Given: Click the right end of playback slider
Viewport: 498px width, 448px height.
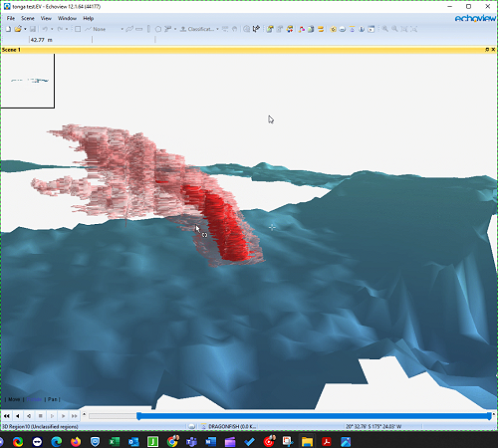Looking at the screenshot, I should [489, 416].
